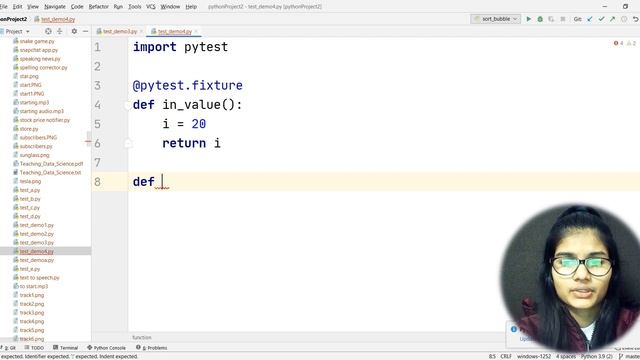
Task: Open the sort_bubble run configuration dropdown
Action: point(496,19)
